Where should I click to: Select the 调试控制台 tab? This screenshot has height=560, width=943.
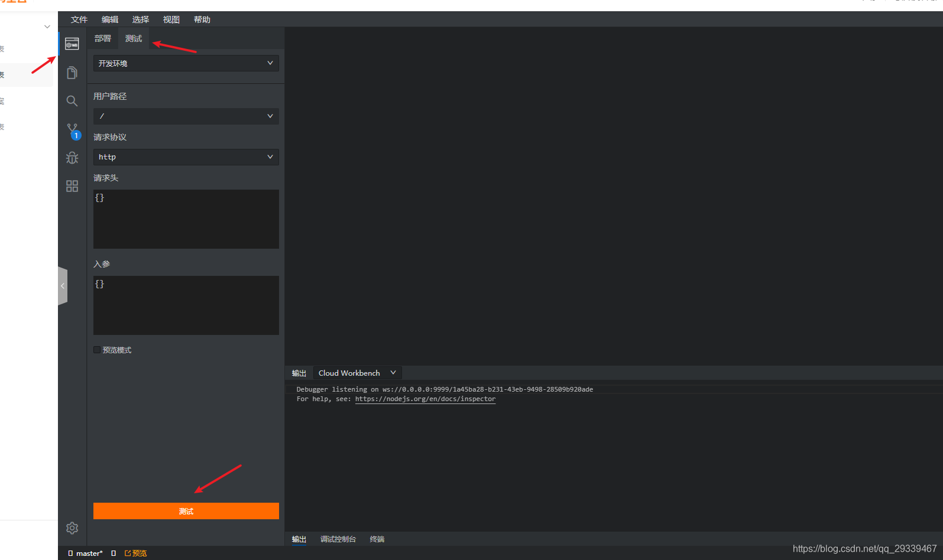[x=338, y=539]
